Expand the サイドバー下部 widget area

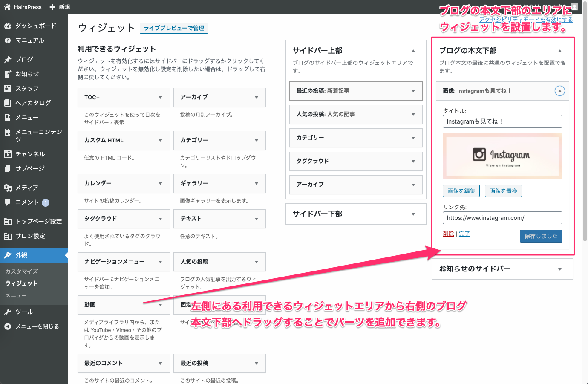(x=413, y=214)
